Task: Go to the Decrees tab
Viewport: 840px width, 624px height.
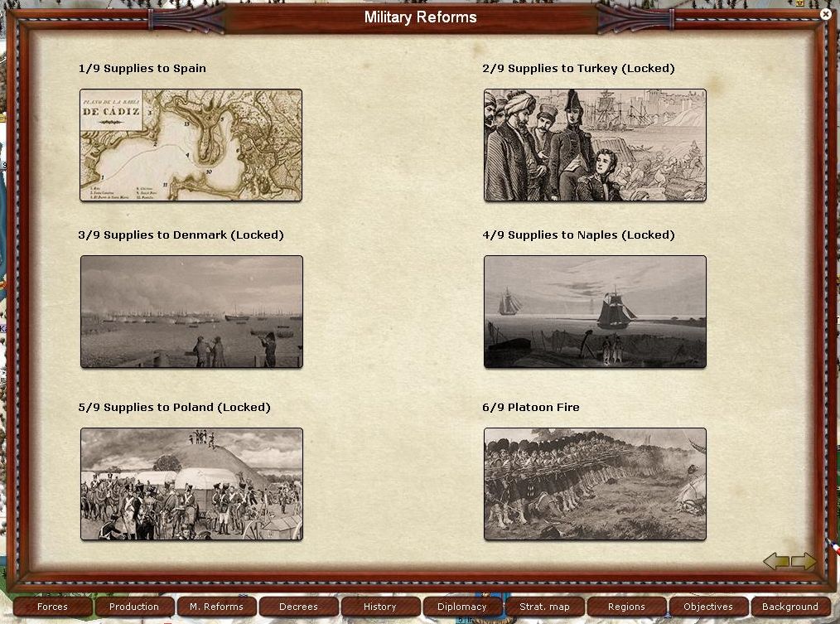Action: click(x=298, y=607)
